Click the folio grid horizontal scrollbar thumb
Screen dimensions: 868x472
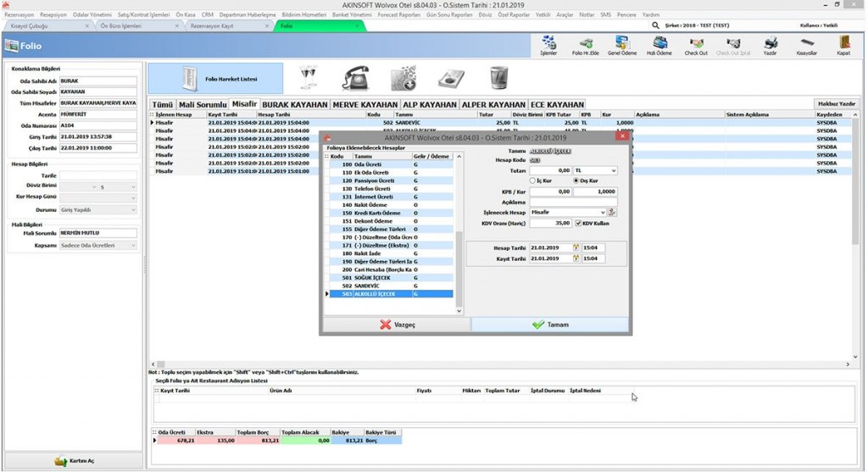point(160,364)
